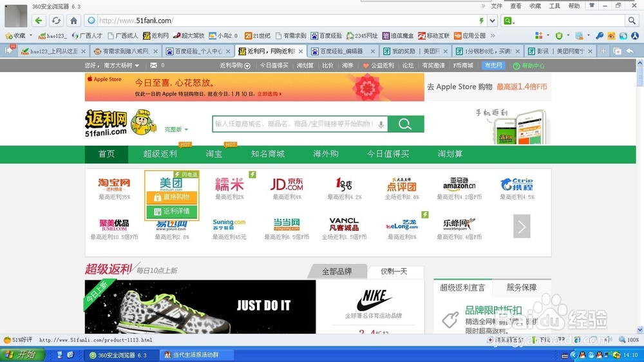Select the 知名商城 navigation tab
Screen dimensions: 644x362
pos(268,154)
